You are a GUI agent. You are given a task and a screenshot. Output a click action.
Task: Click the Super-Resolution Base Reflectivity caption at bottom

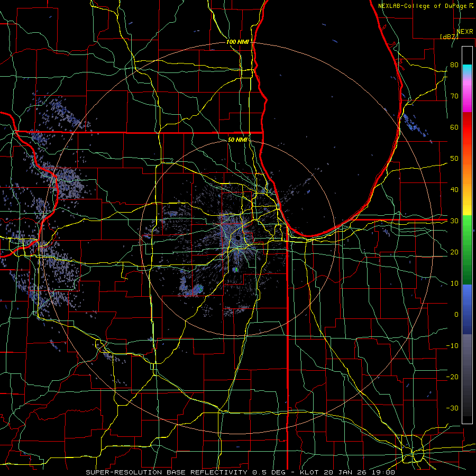240,472
